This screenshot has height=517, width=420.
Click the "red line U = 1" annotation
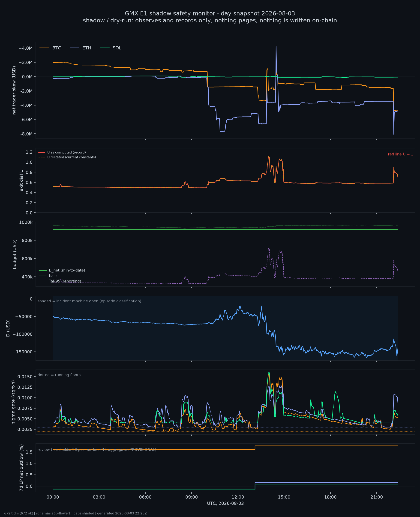tap(400, 154)
